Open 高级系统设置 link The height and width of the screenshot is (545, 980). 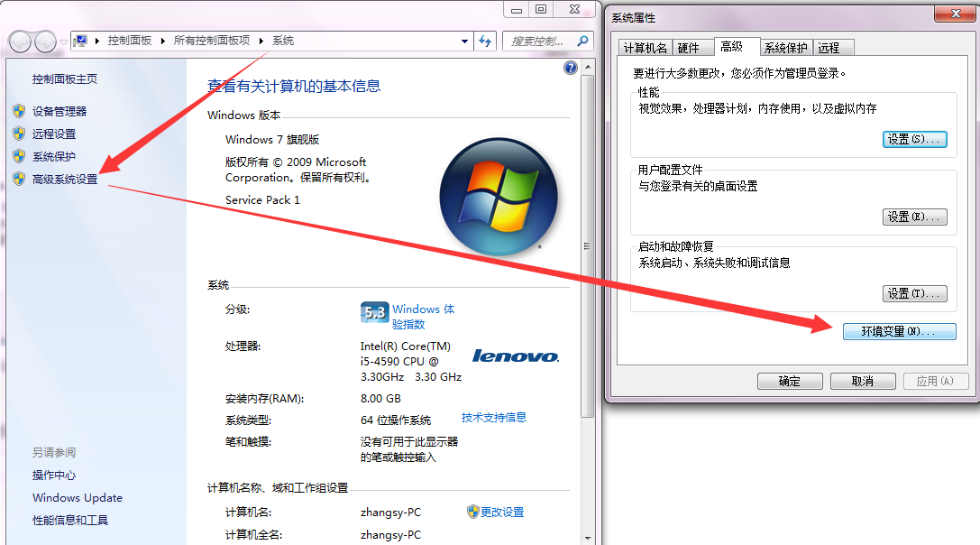pos(65,179)
